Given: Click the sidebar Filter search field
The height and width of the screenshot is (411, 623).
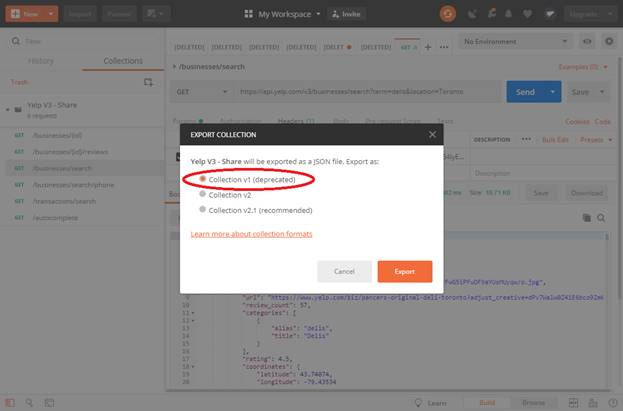Looking at the screenshot, I should 83,41.
